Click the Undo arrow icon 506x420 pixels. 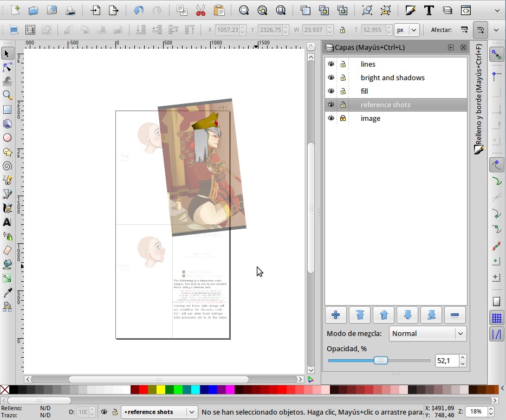[x=139, y=10]
